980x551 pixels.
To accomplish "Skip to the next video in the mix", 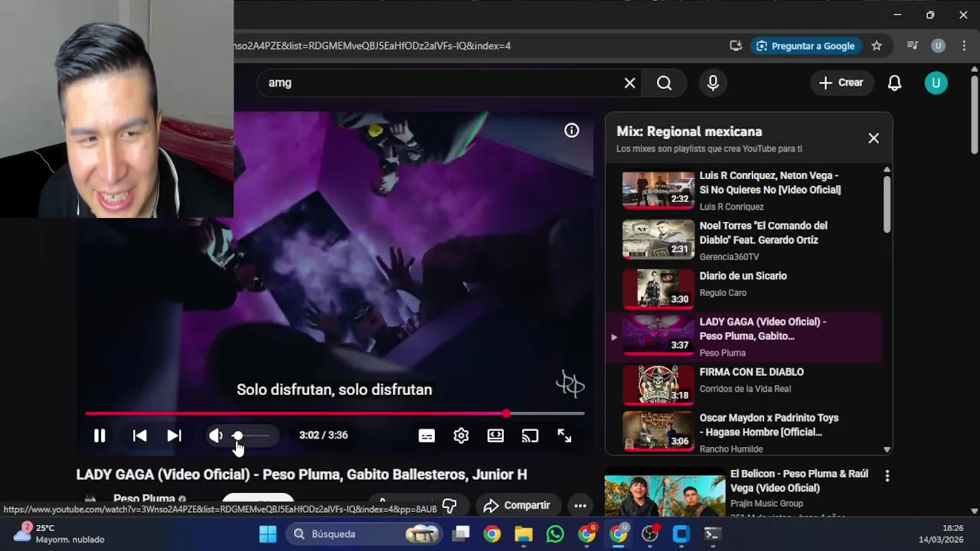I will [x=175, y=435].
